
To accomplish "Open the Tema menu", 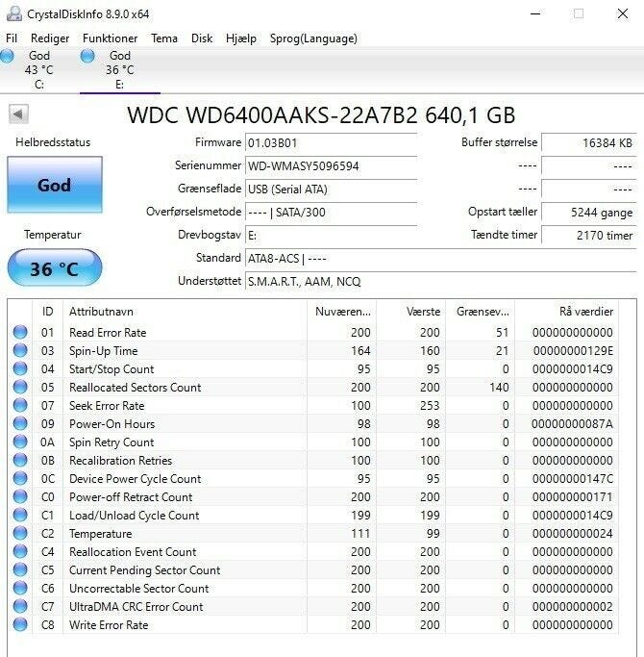I will pyautogui.click(x=164, y=38).
